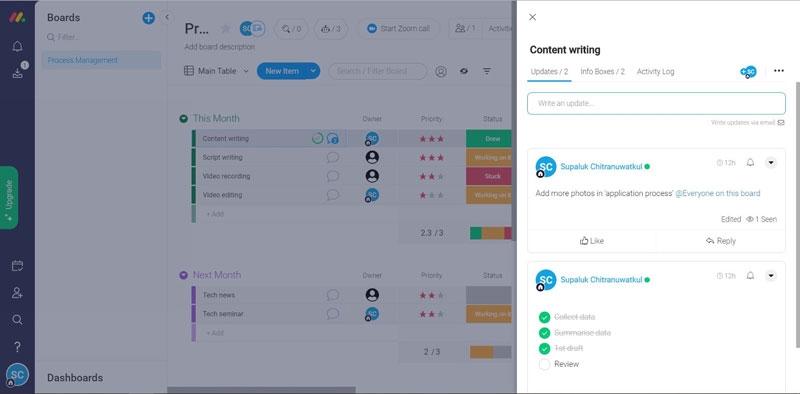Viewport: 800px width, 394px height.
Task: Open Tech news updates bubble
Action: pos(333,294)
